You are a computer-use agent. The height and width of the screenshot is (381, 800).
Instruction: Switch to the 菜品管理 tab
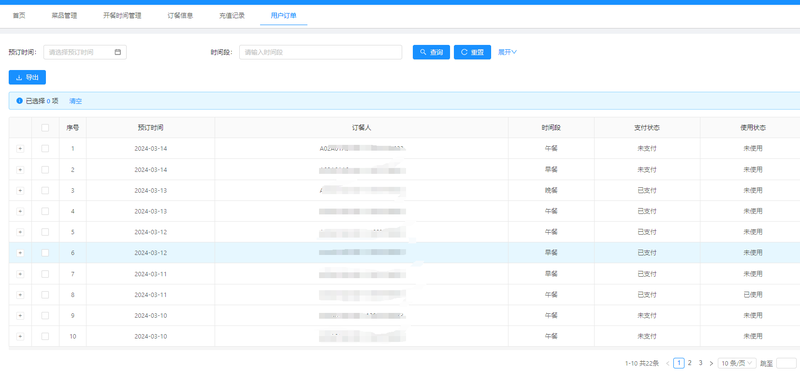pos(64,15)
